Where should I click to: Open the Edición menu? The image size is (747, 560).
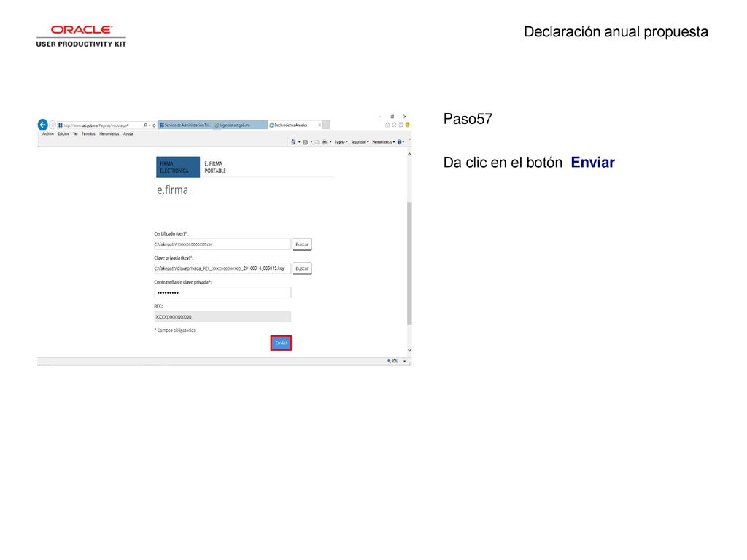tap(64, 134)
